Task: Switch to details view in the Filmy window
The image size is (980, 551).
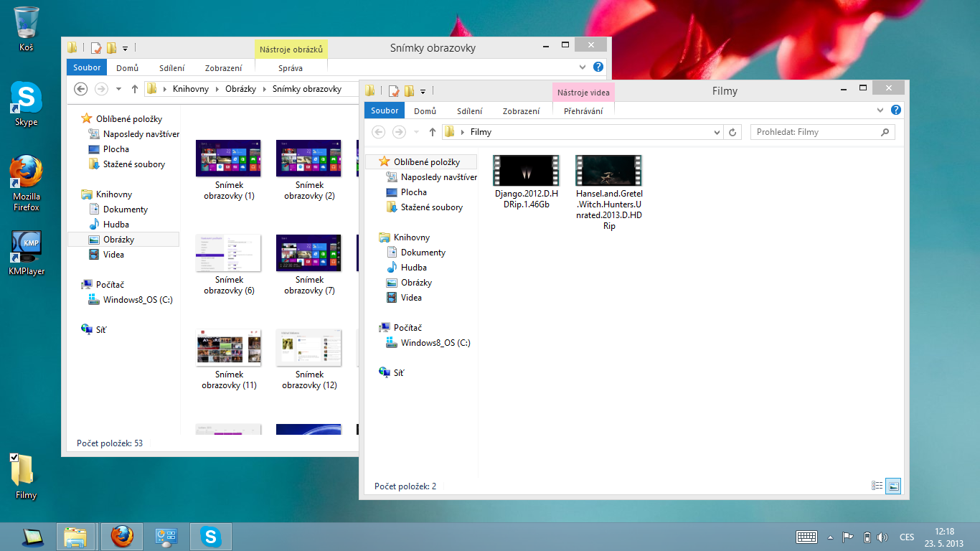Action: click(877, 486)
